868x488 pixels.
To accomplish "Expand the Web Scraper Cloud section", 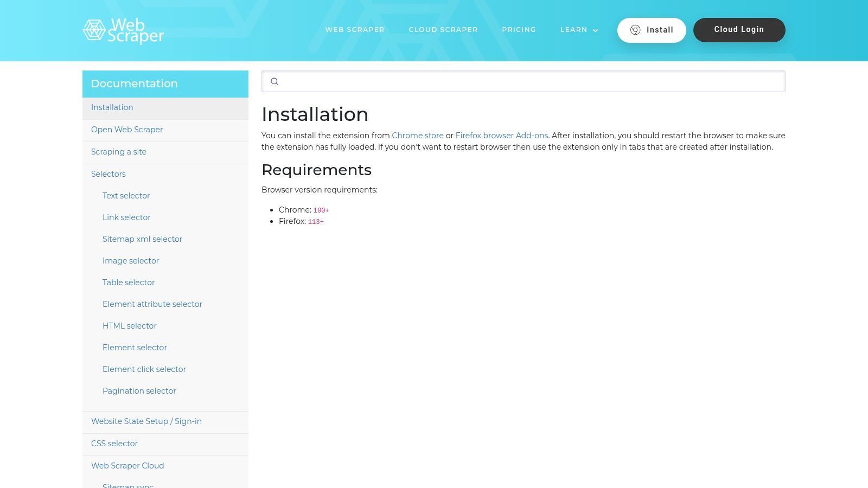I will click(127, 466).
